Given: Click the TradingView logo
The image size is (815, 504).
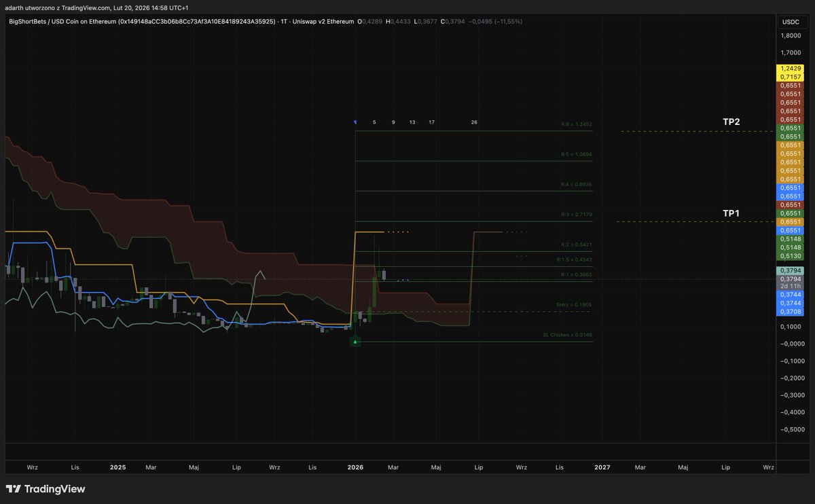Looking at the screenshot, I should pos(46,489).
